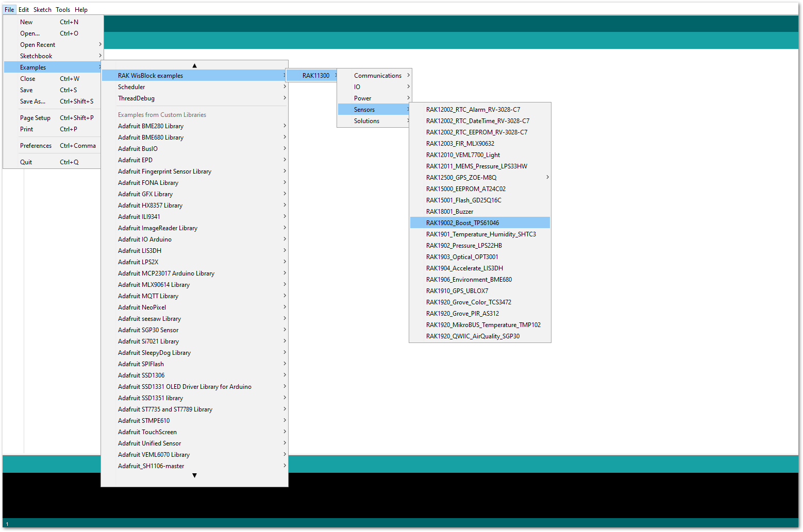Expand RAK WisBlock examples submenu
Image resolution: width=803 pixels, height=532 pixels.
[194, 76]
